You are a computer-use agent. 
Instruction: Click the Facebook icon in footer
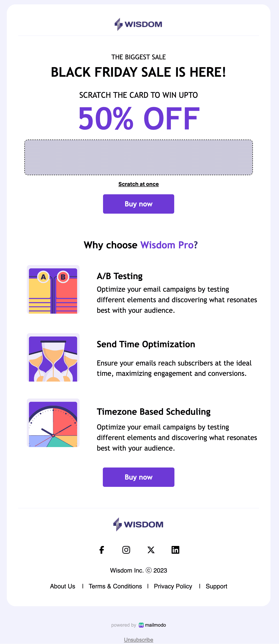(x=102, y=550)
